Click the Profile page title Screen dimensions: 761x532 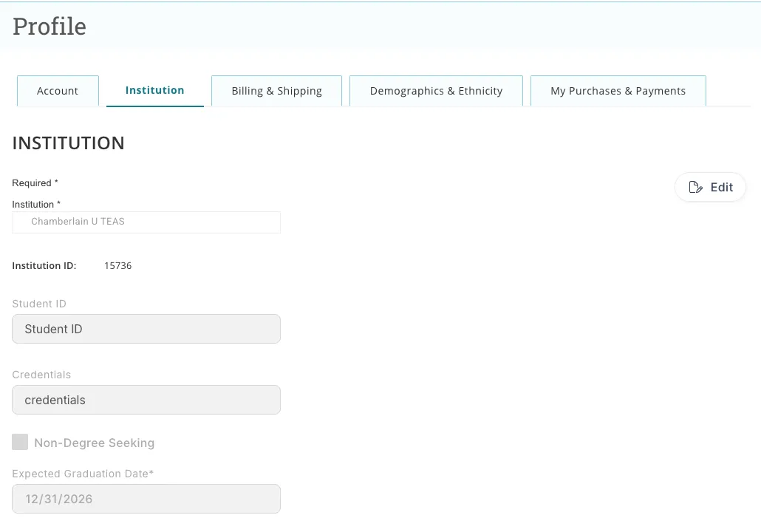point(50,26)
